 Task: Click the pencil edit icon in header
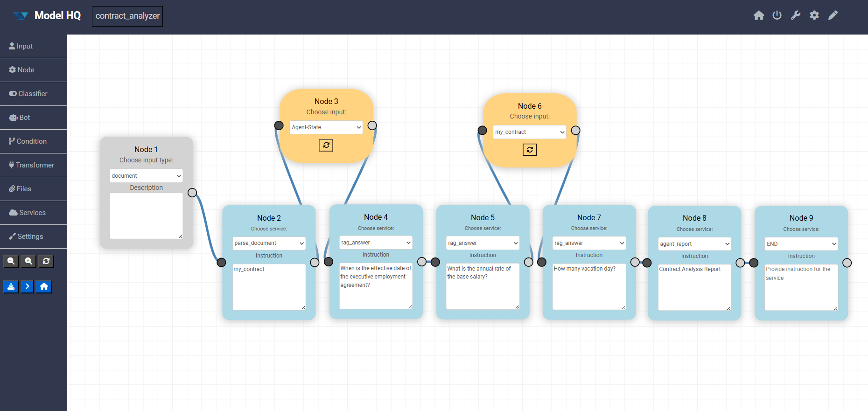tap(833, 15)
